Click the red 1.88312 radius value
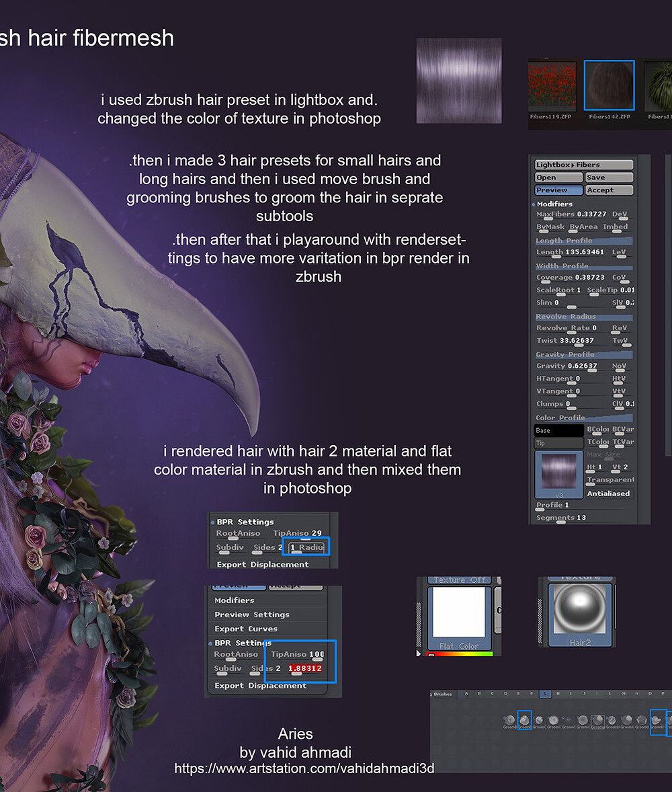Screen dimensions: 672x792 tap(305, 669)
